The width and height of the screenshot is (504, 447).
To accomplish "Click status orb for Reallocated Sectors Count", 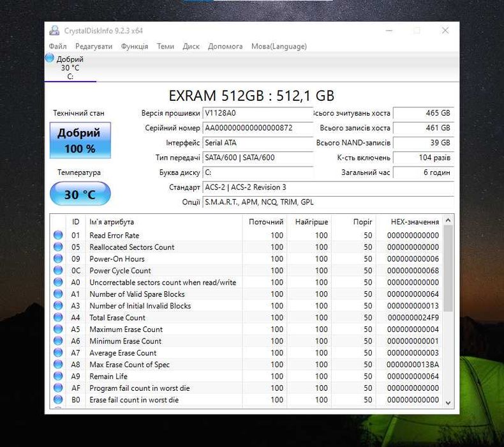I will [58, 247].
